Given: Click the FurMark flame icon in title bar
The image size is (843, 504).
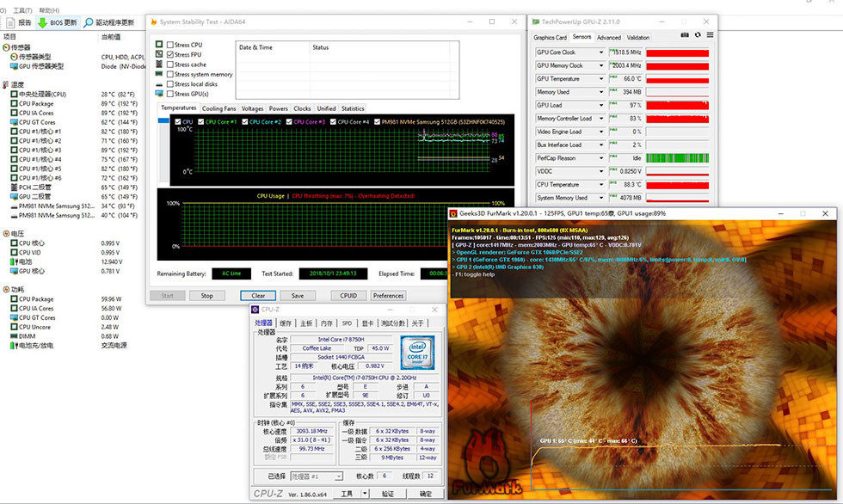Looking at the screenshot, I should (454, 213).
